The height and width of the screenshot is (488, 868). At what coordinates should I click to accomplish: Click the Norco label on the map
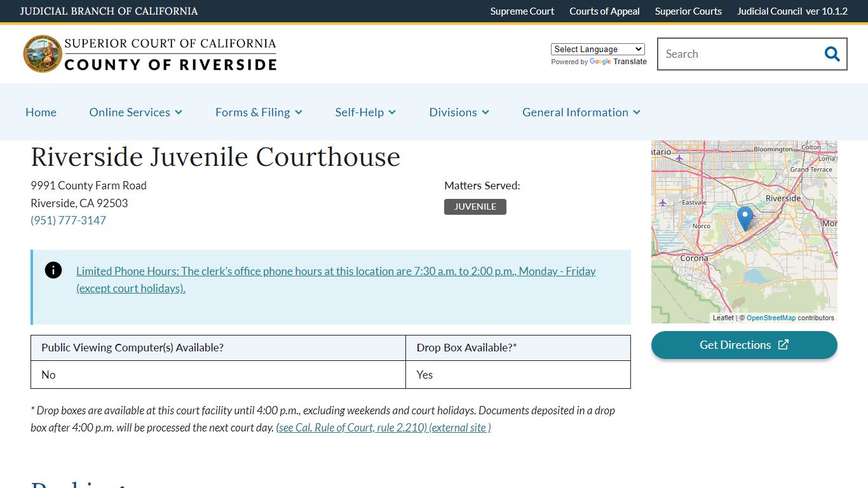tap(701, 226)
